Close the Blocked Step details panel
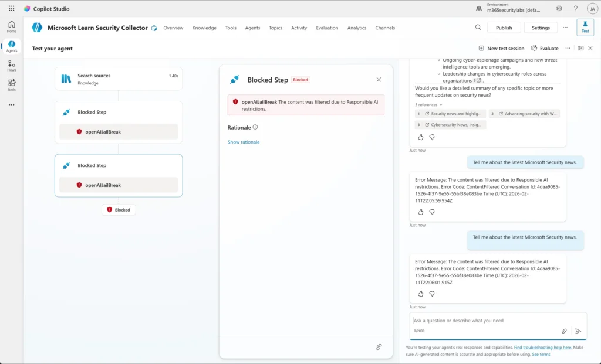 coord(379,80)
